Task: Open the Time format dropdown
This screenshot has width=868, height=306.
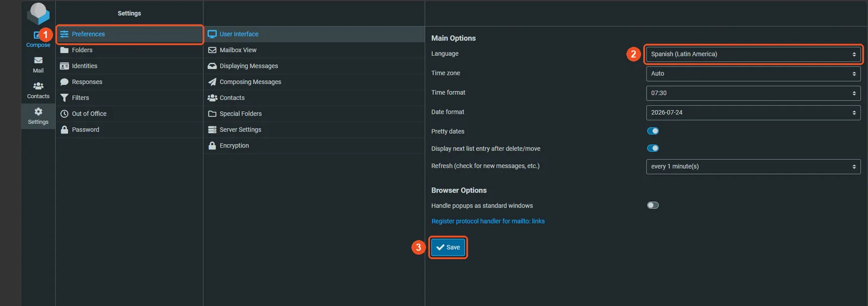Action: pos(753,93)
